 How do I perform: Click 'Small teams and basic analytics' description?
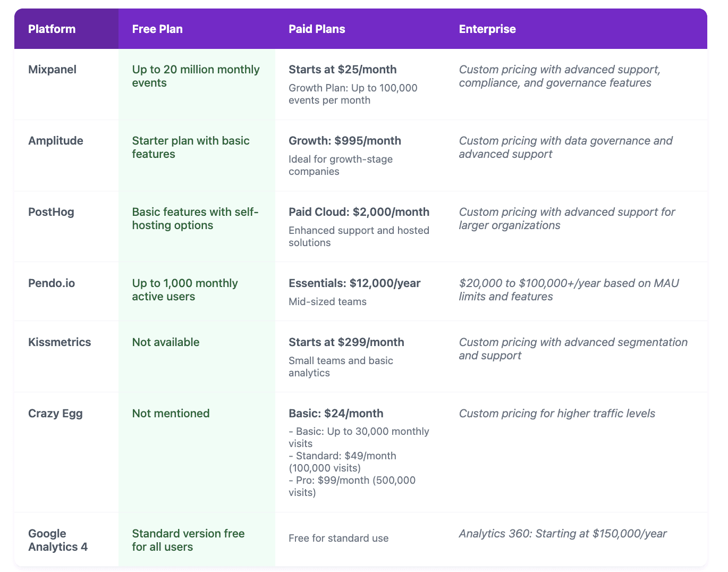click(341, 367)
